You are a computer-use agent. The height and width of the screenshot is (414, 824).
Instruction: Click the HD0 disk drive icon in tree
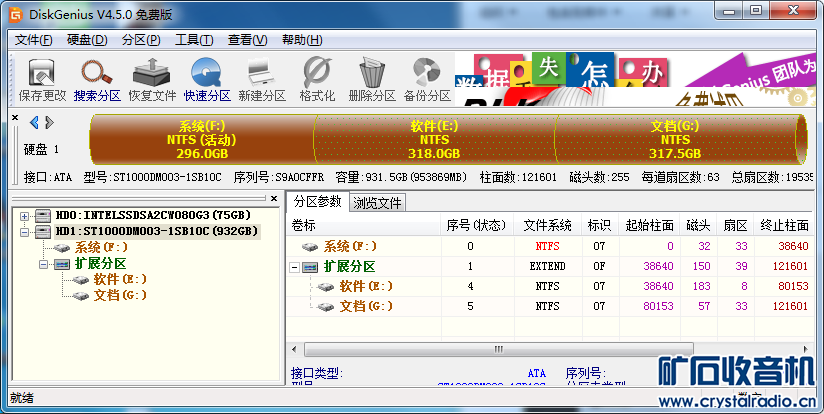[43, 215]
